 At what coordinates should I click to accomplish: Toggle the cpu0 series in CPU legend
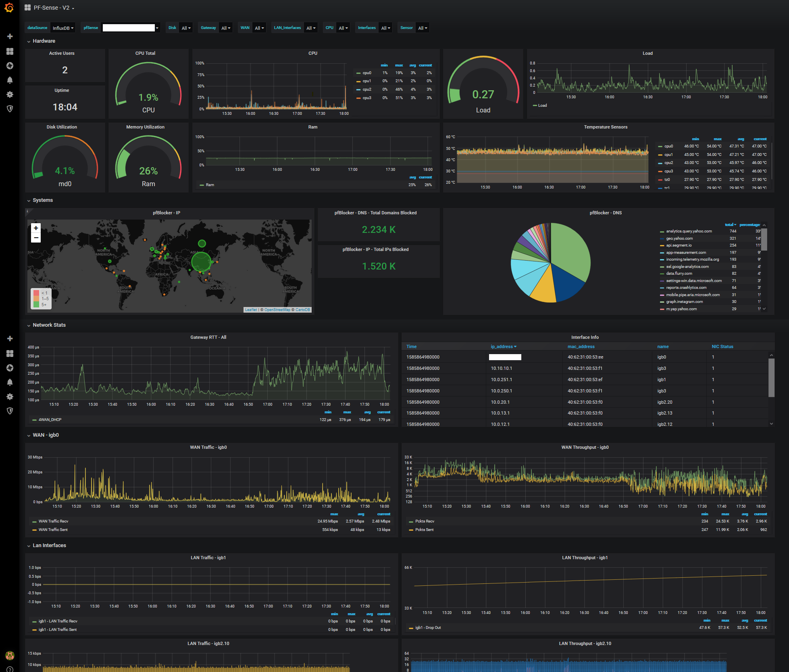pos(366,73)
